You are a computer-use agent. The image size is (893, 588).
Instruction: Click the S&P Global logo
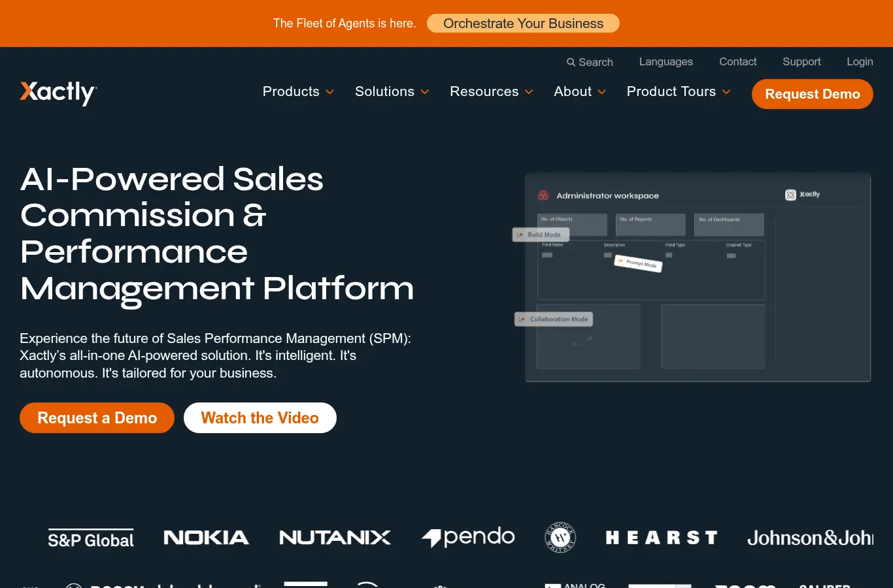[91, 538]
